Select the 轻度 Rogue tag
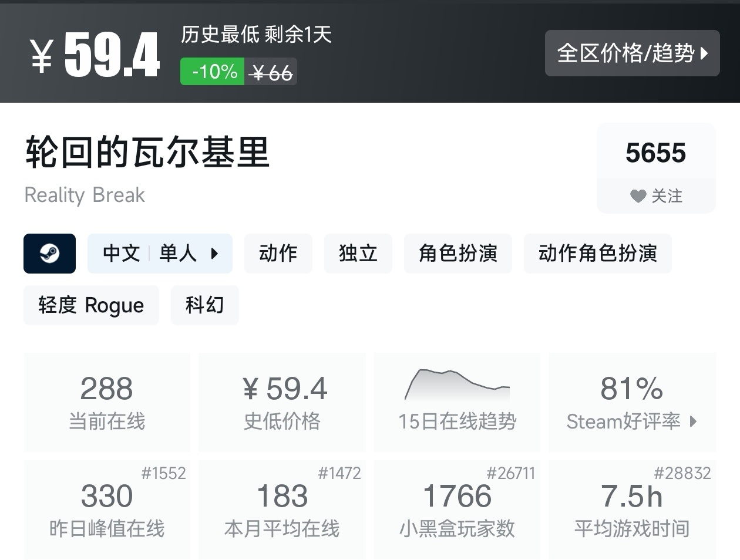The image size is (740, 560). (x=91, y=305)
